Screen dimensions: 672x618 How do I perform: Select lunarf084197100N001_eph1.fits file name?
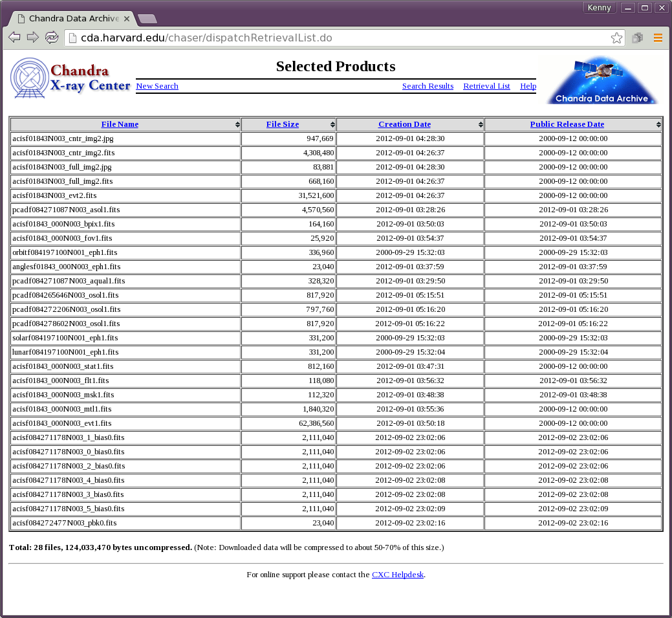(x=65, y=351)
